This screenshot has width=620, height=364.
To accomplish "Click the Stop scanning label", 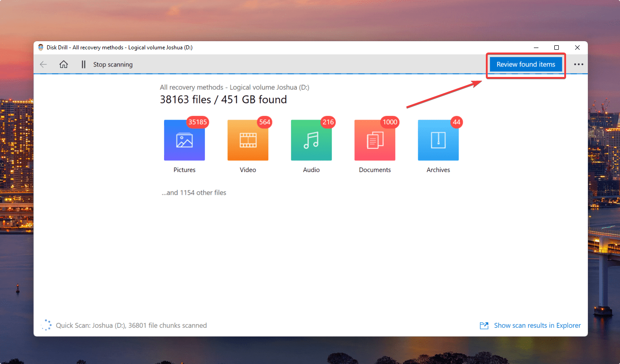I will tap(113, 65).
